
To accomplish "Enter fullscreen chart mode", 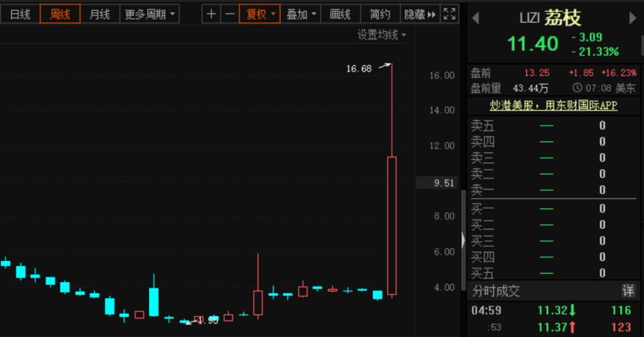I will click(x=450, y=14).
